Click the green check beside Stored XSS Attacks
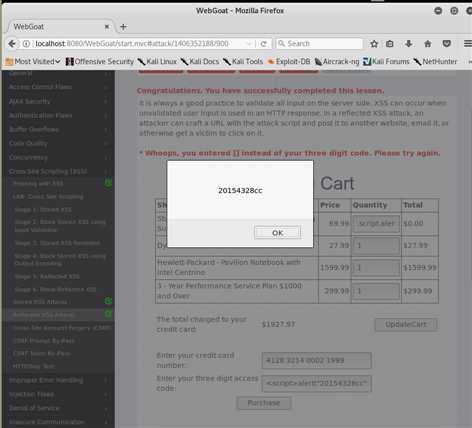 [x=108, y=301]
